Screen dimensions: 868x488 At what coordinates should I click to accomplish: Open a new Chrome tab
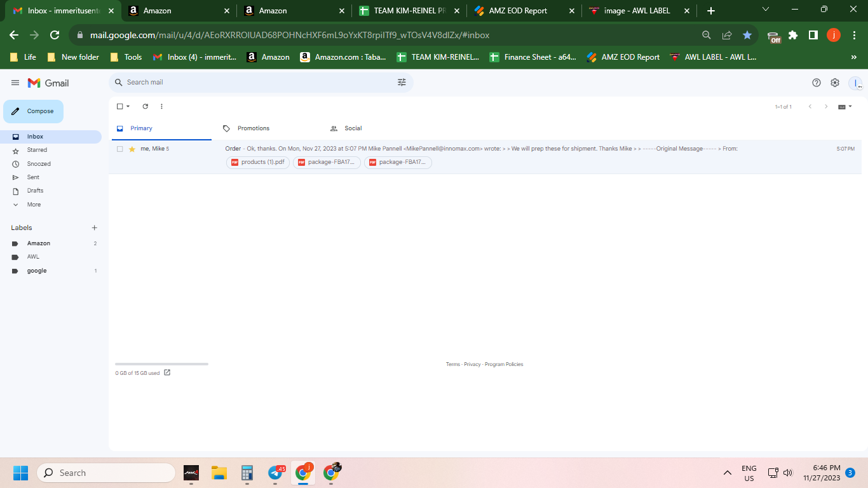point(711,11)
